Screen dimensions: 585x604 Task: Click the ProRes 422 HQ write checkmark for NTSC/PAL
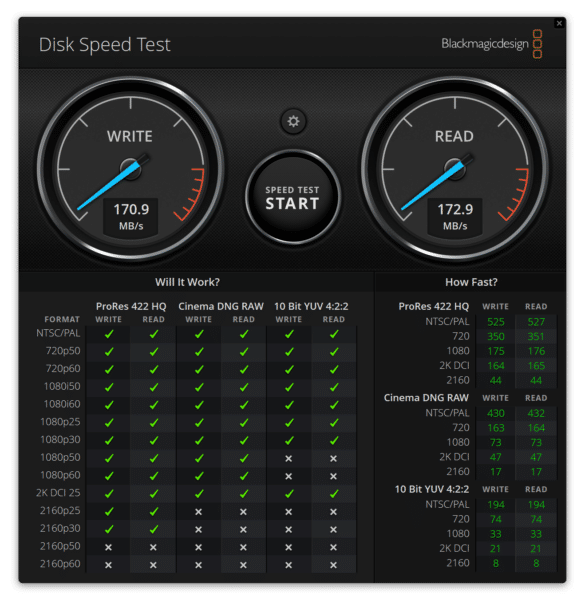109,334
